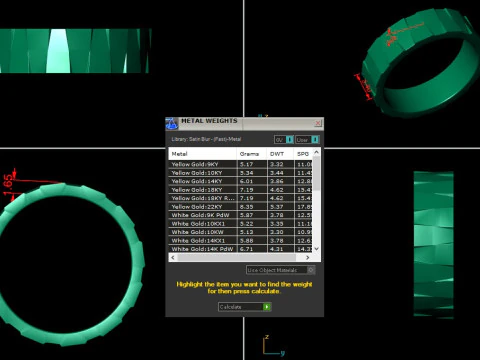This screenshot has height=360, width=480.
Task: Click DWT value in Yellow Gold:18KY row
Action: pyautogui.click(x=280, y=190)
